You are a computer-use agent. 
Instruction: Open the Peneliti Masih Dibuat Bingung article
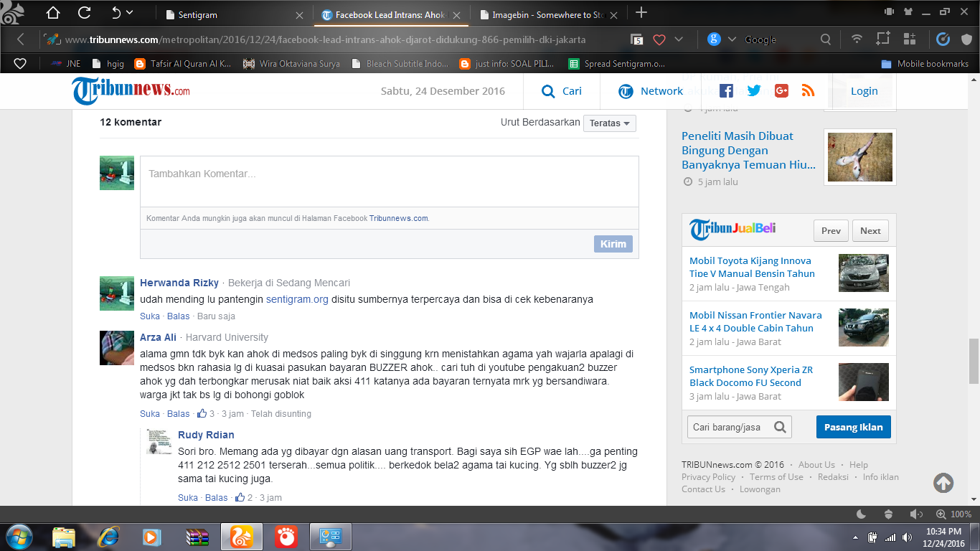point(748,150)
